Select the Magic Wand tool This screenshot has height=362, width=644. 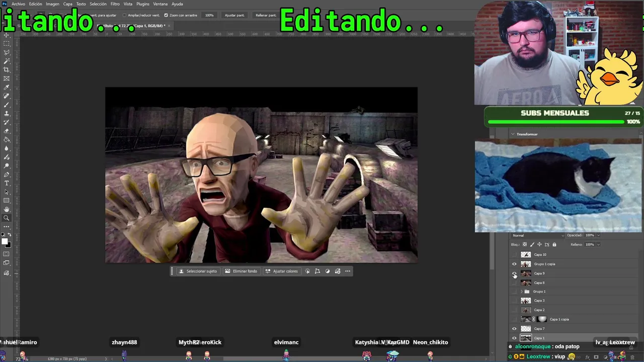pyautogui.click(x=7, y=61)
